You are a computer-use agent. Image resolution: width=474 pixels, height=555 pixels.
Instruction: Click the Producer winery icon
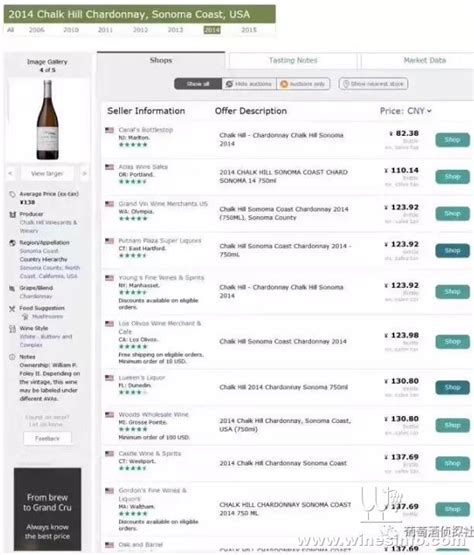12,214
